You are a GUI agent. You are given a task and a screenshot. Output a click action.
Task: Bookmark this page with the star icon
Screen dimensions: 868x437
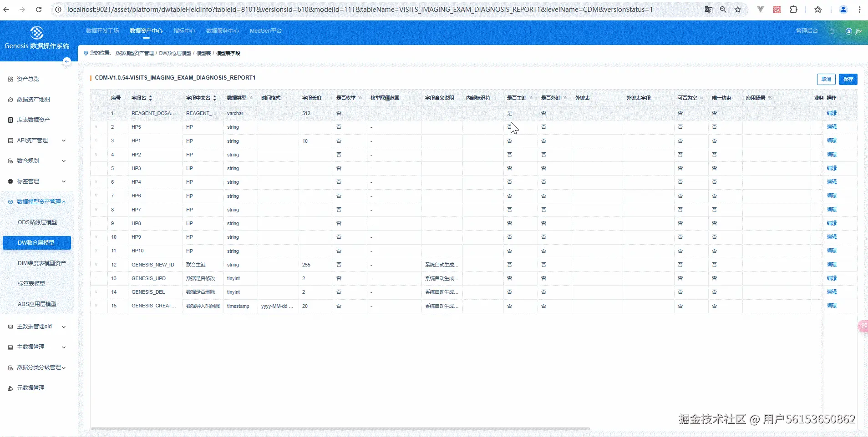(738, 9)
